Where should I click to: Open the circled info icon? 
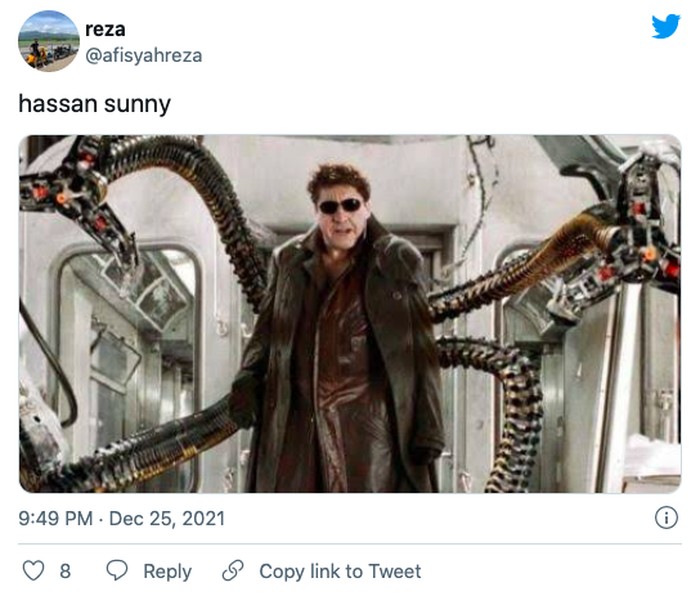point(666,518)
